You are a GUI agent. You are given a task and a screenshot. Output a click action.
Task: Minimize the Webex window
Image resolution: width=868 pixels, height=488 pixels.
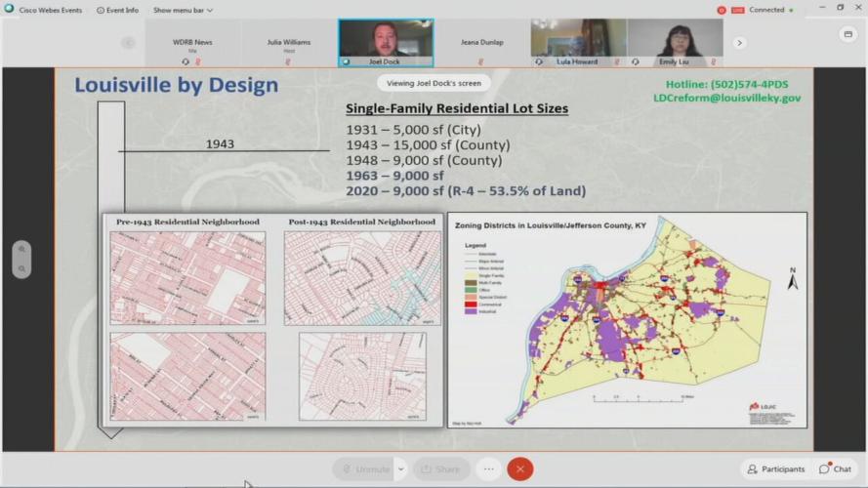click(822, 8)
